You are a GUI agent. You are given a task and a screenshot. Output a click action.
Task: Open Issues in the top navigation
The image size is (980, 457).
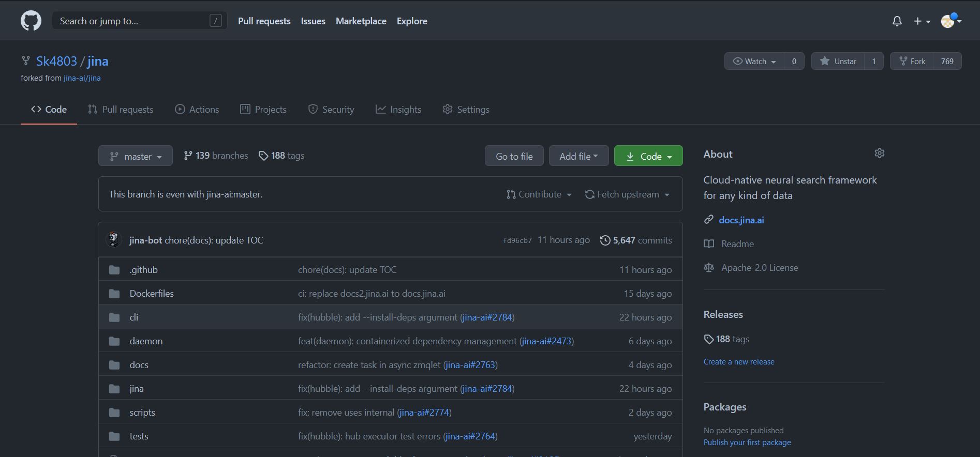313,21
